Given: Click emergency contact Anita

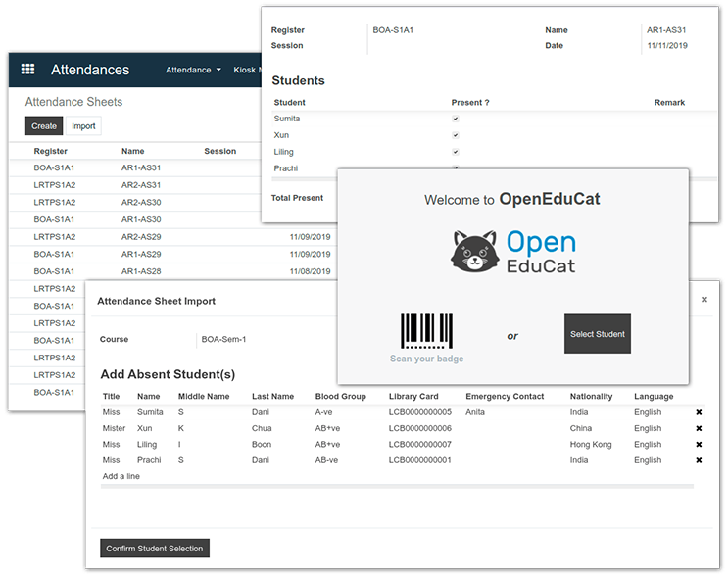Looking at the screenshot, I should 475,412.
